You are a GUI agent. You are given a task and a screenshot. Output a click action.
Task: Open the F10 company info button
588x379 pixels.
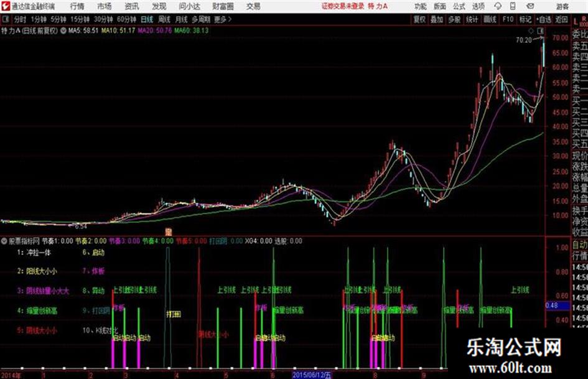pos(508,19)
